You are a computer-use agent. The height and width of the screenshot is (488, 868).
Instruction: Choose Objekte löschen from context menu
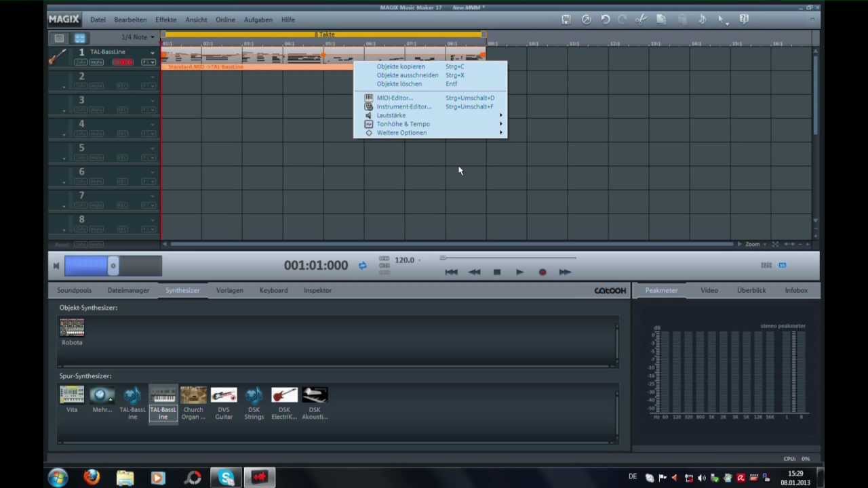pyautogui.click(x=399, y=84)
